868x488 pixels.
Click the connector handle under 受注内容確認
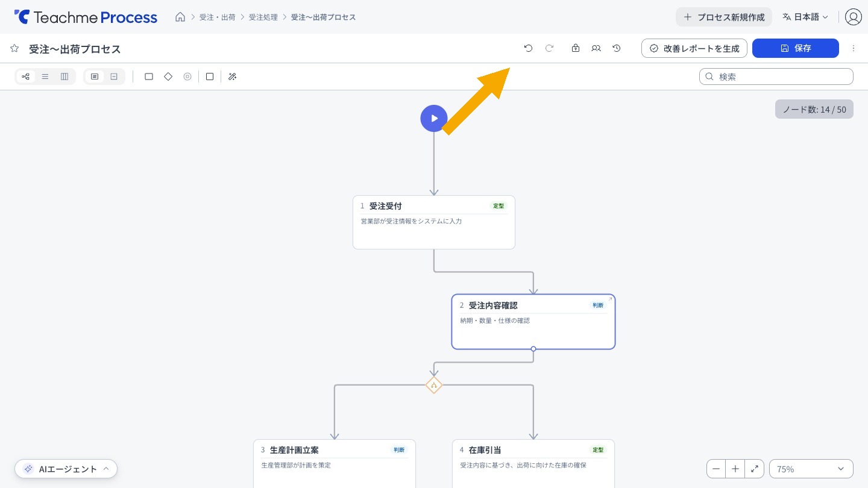pos(533,349)
